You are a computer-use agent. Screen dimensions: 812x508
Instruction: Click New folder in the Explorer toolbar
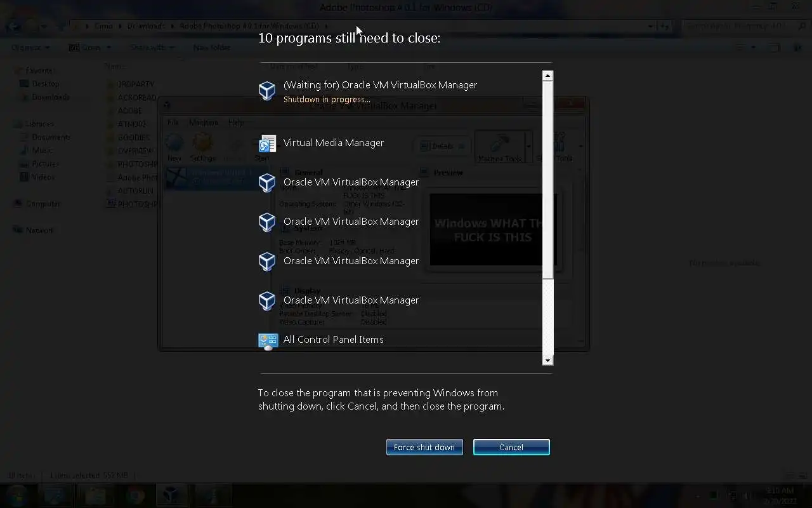coord(212,48)
